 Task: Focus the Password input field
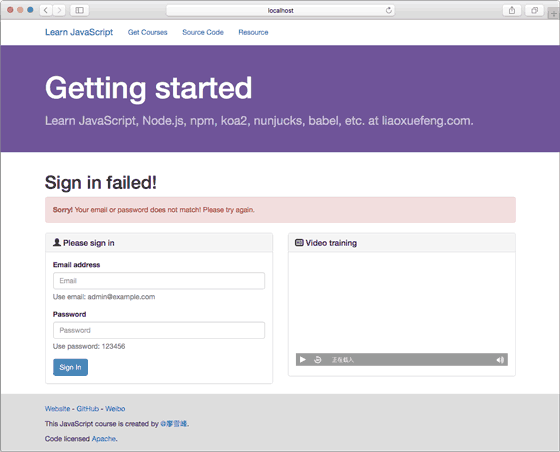pos(159,330)
